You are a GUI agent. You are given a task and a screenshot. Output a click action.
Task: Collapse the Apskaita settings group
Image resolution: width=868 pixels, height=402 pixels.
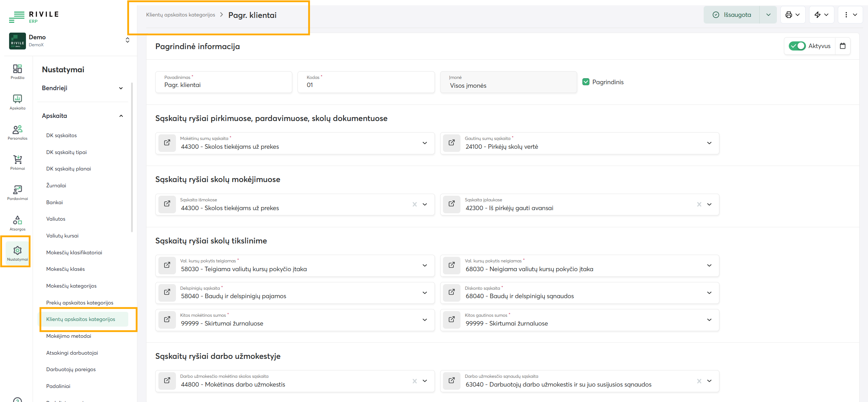[x=121, y=116]
